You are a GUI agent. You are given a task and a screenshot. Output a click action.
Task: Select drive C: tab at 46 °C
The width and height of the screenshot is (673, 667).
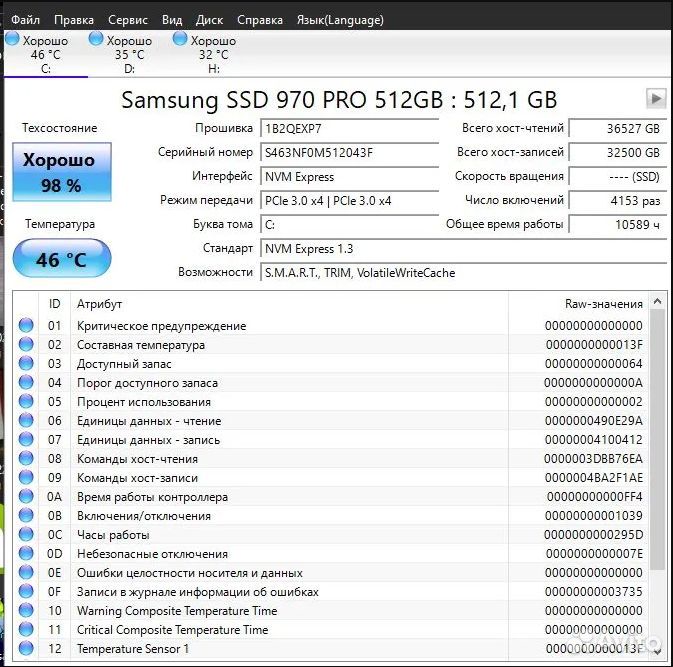point(45,54)
